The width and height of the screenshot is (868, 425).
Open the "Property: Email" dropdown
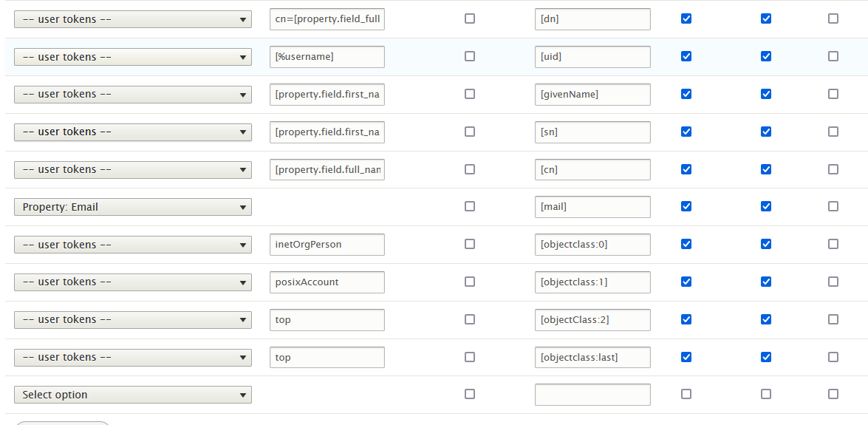coord(133,207)
